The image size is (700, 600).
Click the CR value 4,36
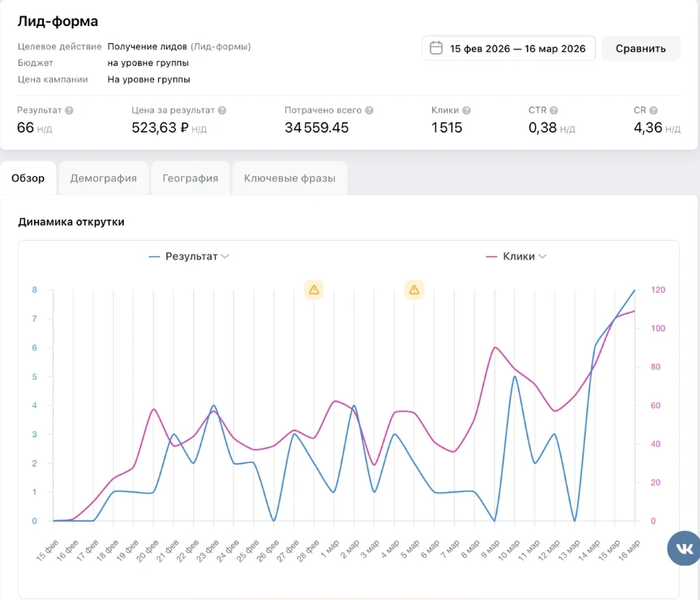[x=648, y=127]
